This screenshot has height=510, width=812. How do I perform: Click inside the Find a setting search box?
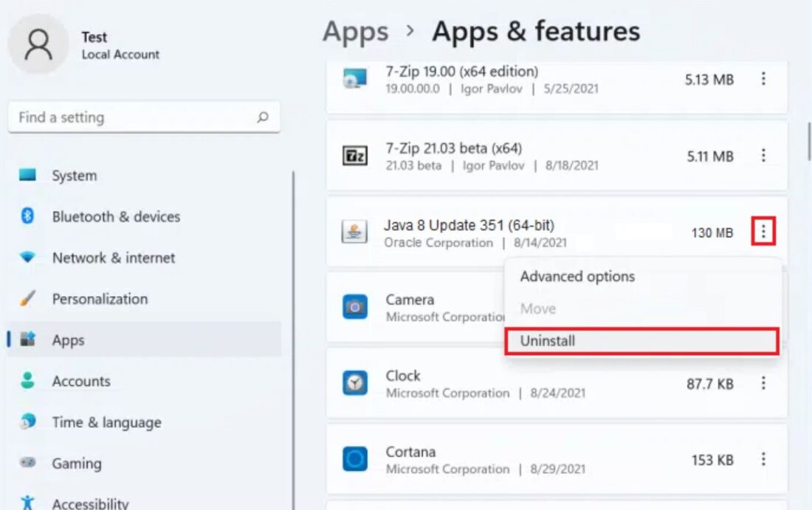pos(133,117)
